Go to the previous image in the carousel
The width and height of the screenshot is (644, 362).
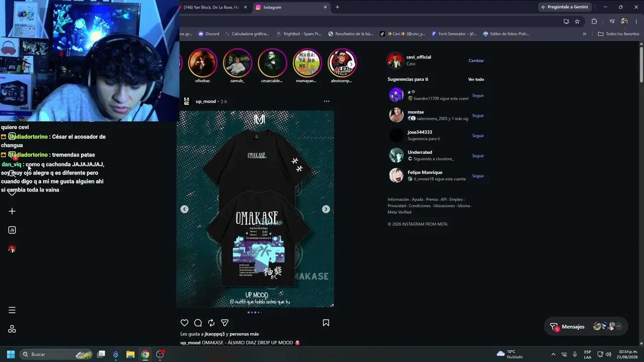pos(185,209)
